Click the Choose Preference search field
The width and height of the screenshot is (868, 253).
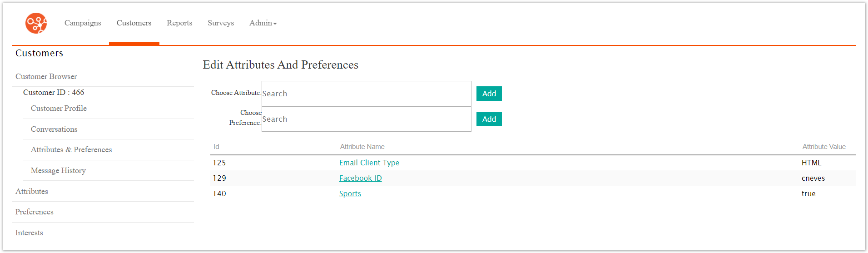tap(366, 119)
